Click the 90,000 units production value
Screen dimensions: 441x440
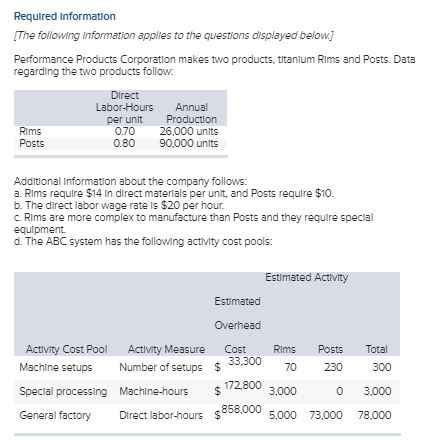(x=189, y=143)
